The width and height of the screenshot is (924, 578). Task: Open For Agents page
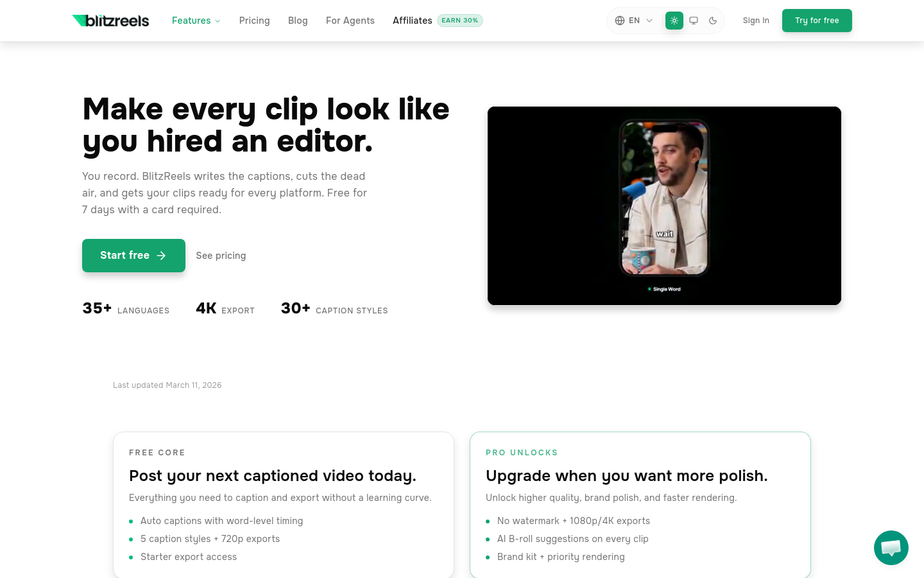click(x=350, y=21)
